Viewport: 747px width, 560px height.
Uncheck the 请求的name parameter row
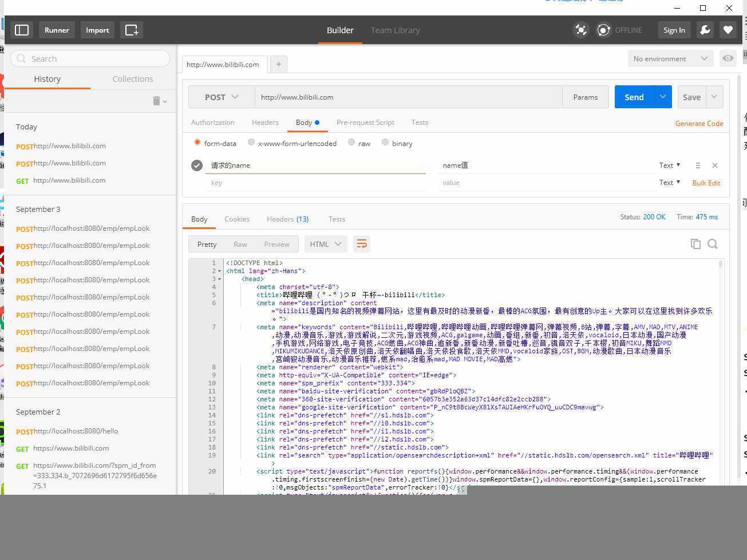point(197,165)
